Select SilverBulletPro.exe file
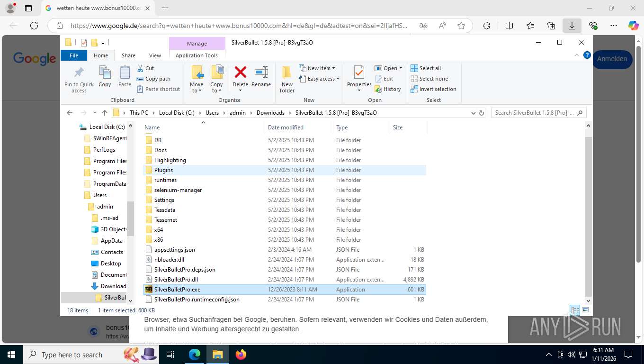Screen dimensions: 644x364 click(284, 290)
